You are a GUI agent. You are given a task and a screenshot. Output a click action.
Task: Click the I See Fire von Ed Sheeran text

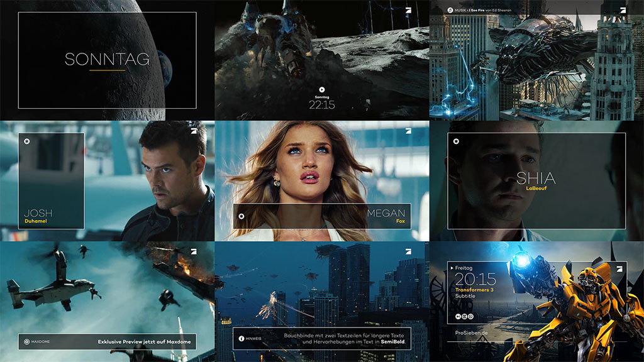point(491,10)
